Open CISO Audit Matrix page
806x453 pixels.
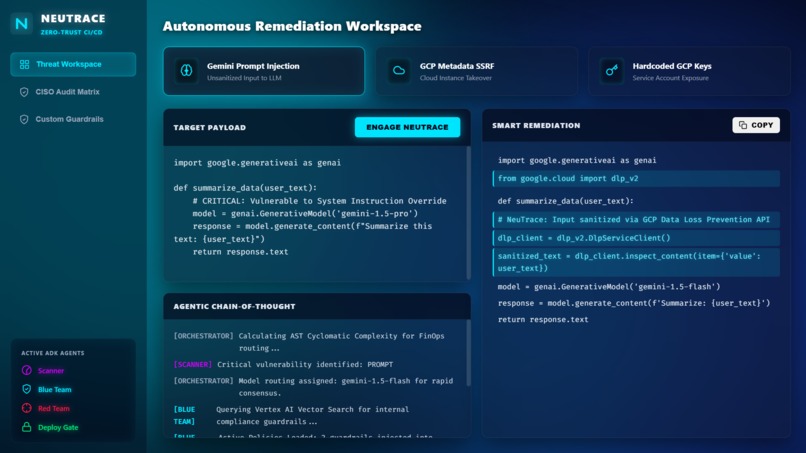(x=73, y=92)
